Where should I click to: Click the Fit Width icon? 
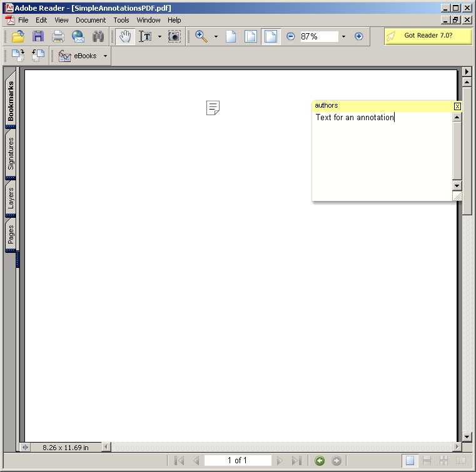click(x=271, y=36)
